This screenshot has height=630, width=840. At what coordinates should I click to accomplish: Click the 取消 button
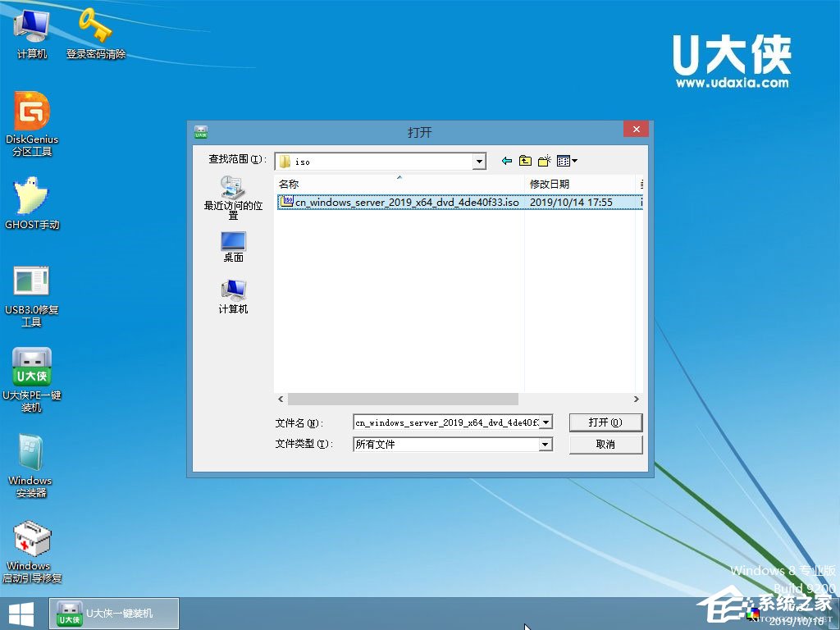[x=605, y=444]
